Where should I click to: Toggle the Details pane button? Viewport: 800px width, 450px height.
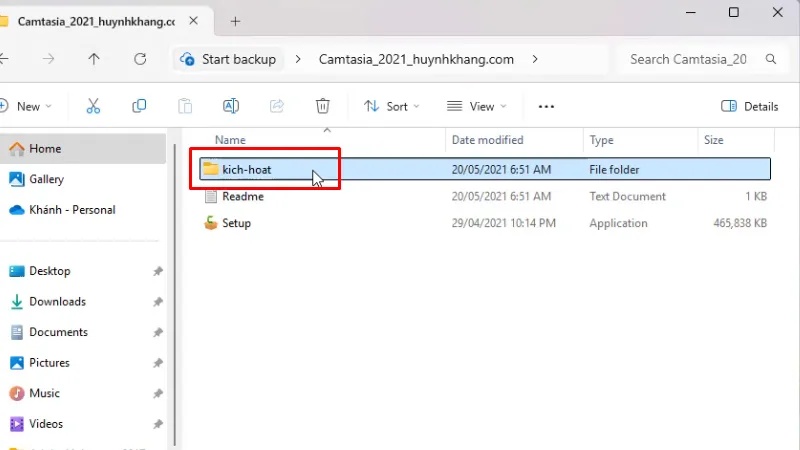[749, 106]
